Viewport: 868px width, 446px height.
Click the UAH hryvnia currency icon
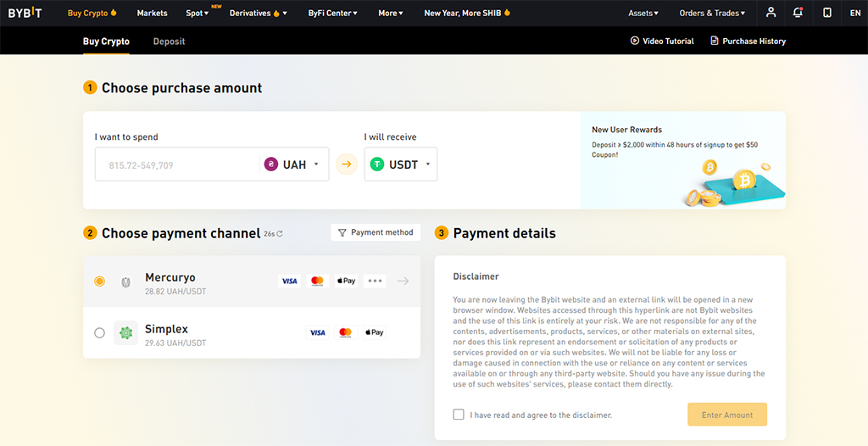point(270,164)
